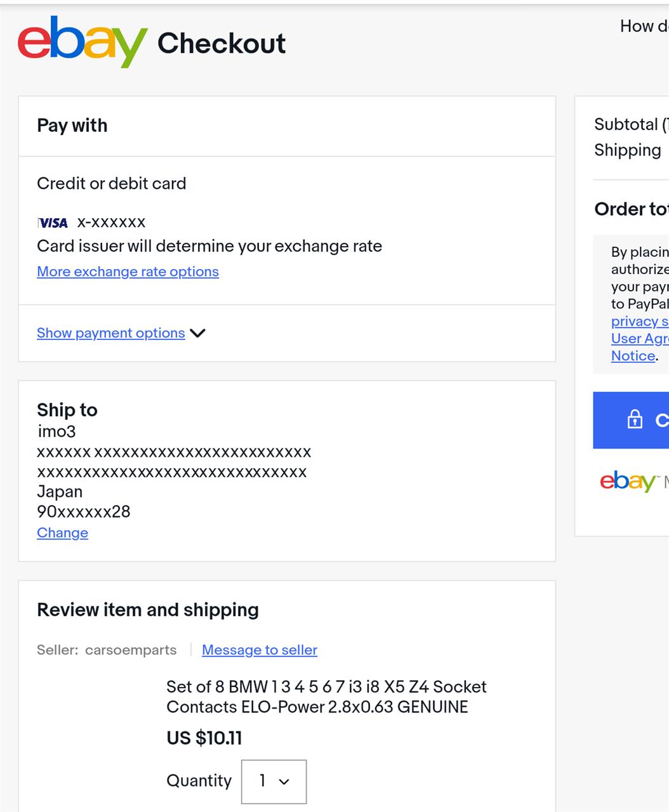Click the masked VISA card number
669x812 pixels.
click(x=111, y=222)
